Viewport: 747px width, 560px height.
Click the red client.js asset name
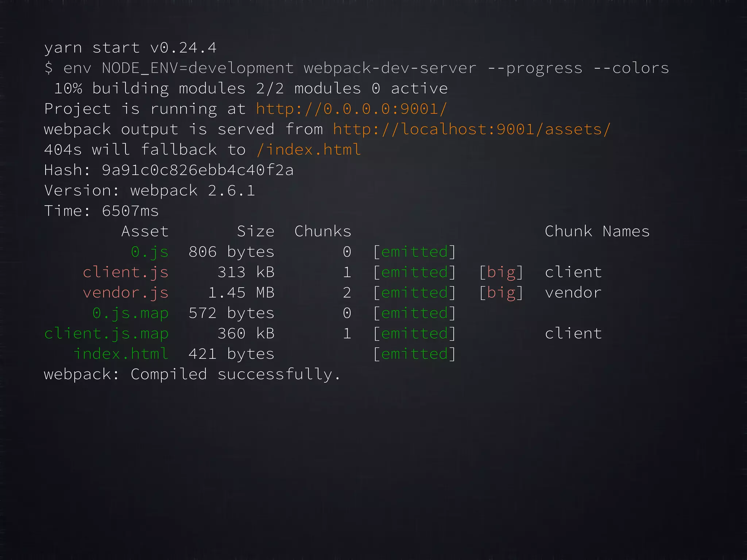tap(125, 272)
